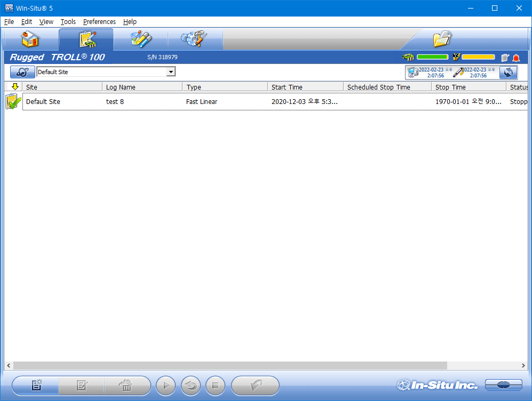Image resolution: width=532 pixels, height=401 pixels.
Task: Click the horizontal scroll right arrow
Action: pyautogui.click(x=523, y=365)
